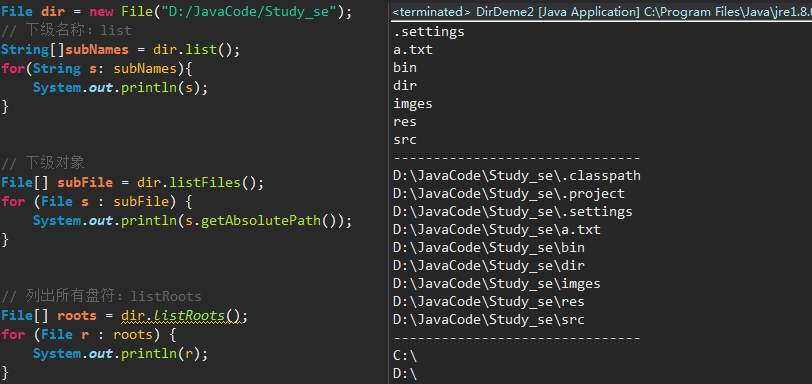Screen dimensions: 812x384
Task: Click 'File[] subFile' variable declaration
Action: pyautogui.click(x=57, y=183)
